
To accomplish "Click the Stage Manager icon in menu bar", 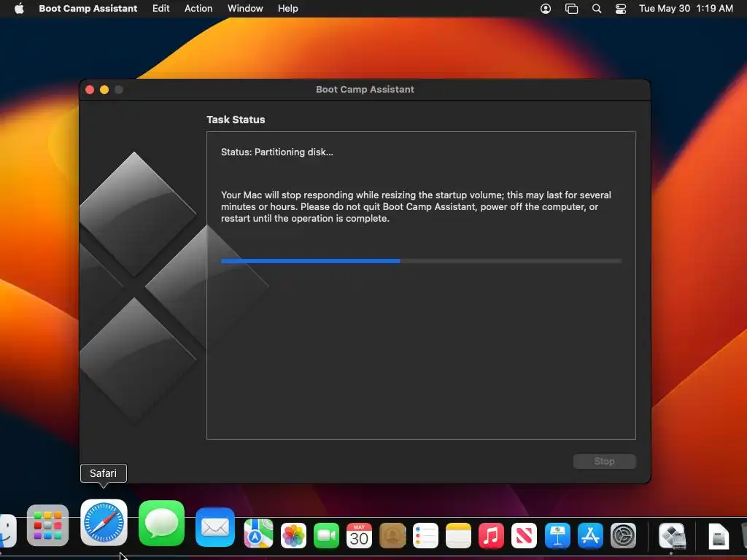I will pos(571,9).
